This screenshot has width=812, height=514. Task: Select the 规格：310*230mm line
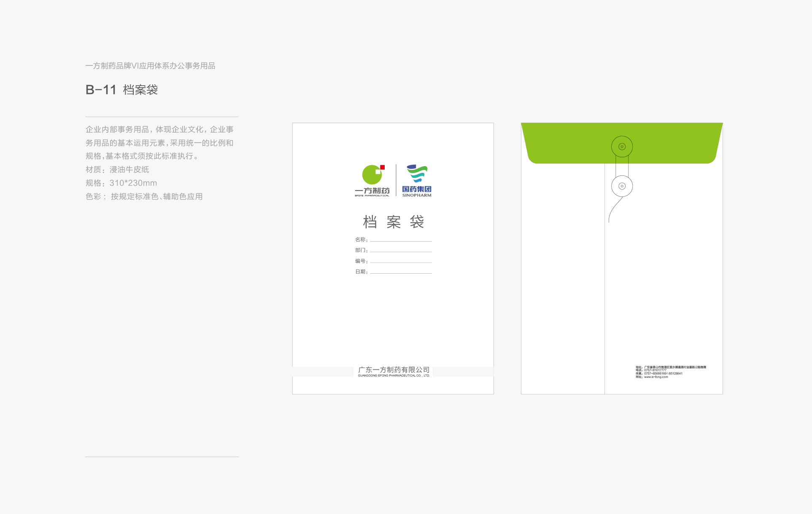pos(121,183)
